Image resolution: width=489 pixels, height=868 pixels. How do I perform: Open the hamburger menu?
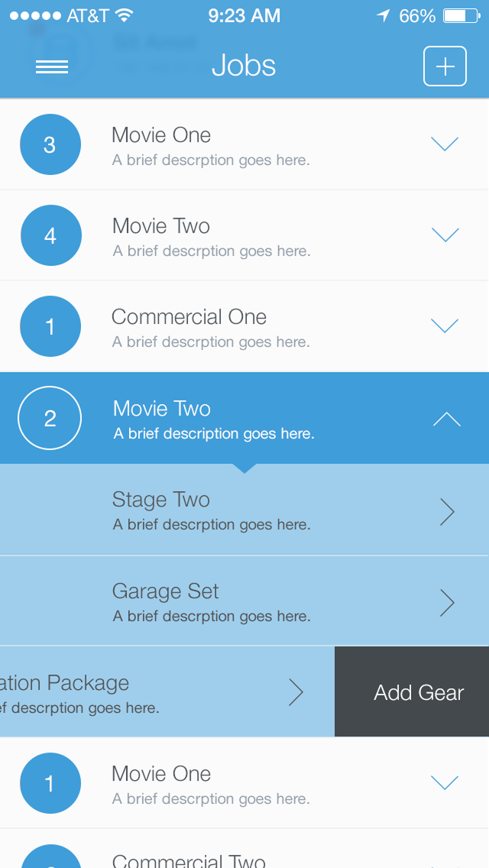click(x=52, y=67)
